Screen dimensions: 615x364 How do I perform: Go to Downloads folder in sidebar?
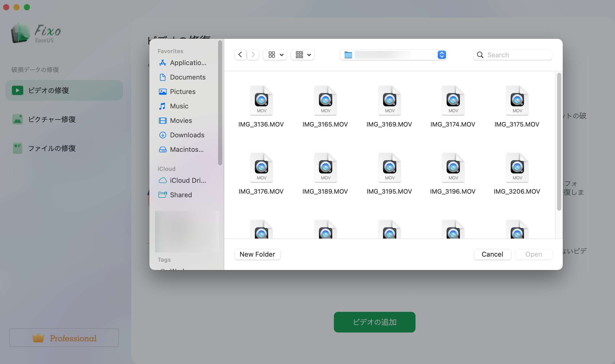(187, 135)
